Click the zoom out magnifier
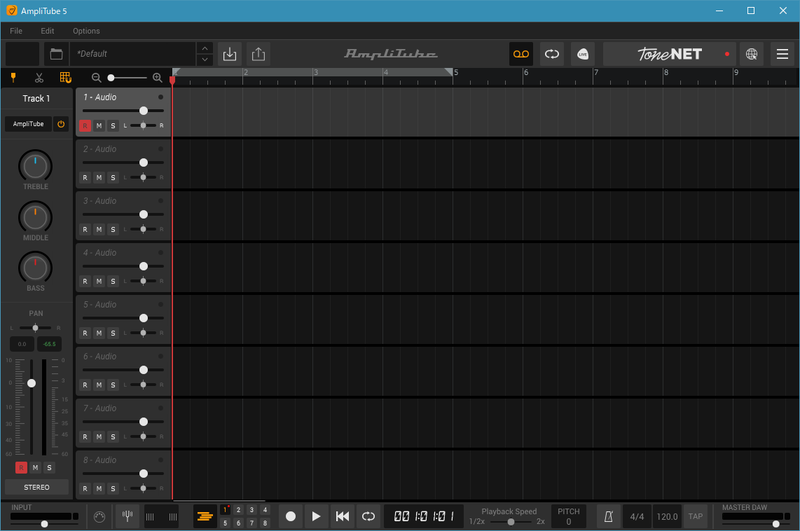The width and height of the screenshot is (800, 531). [x=96, y=78]
